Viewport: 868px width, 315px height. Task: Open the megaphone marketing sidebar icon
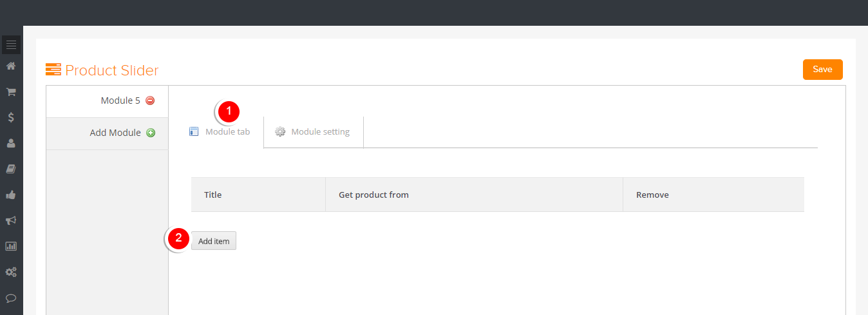pyautogui.click(x=11, y=220)
